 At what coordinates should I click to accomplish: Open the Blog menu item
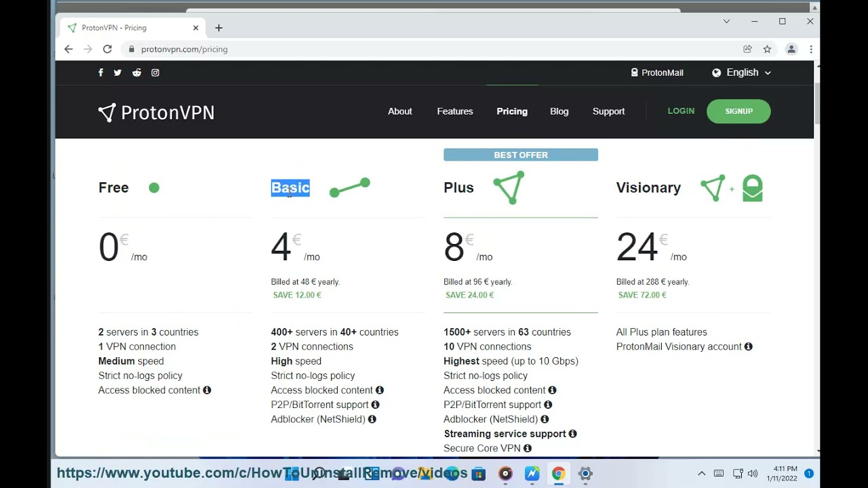[x=559, y=111]
